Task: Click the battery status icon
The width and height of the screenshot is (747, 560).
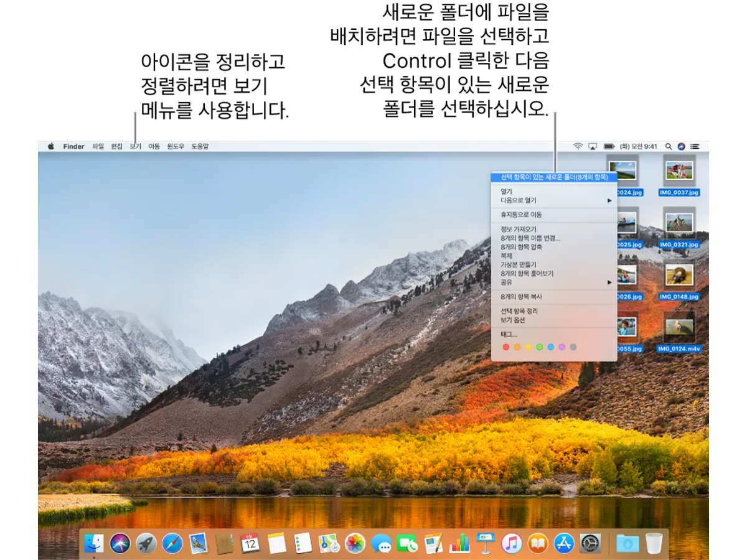Action: (x=609, y=146)
